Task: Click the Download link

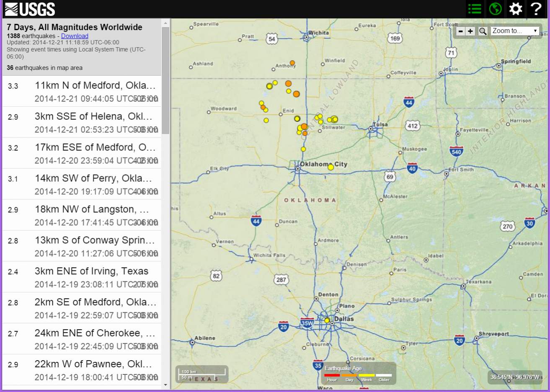Action: 75,36
